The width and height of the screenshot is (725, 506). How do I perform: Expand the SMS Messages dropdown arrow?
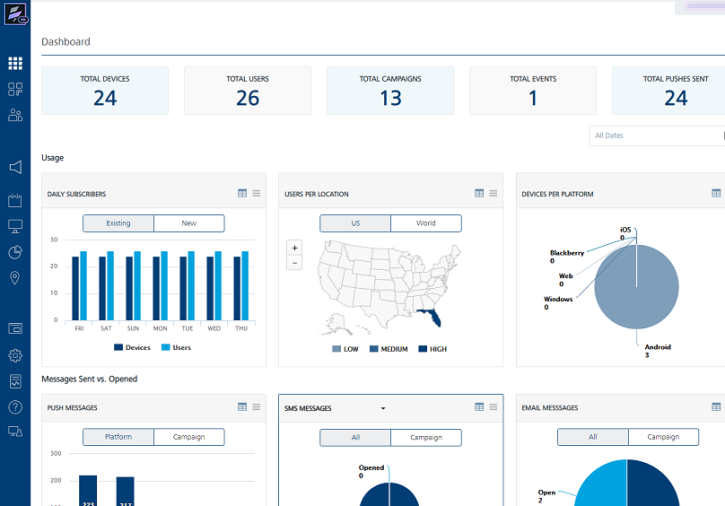click(383, 408)
